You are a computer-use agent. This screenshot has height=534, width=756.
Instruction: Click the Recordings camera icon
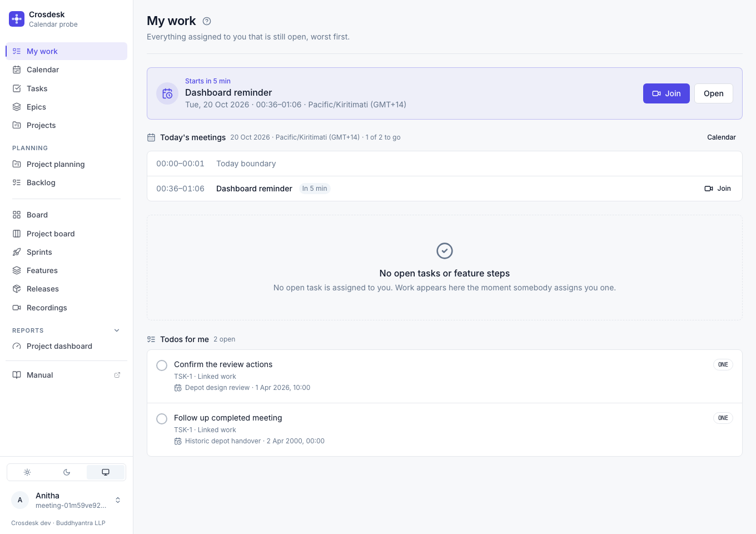[x=17, y=308]
